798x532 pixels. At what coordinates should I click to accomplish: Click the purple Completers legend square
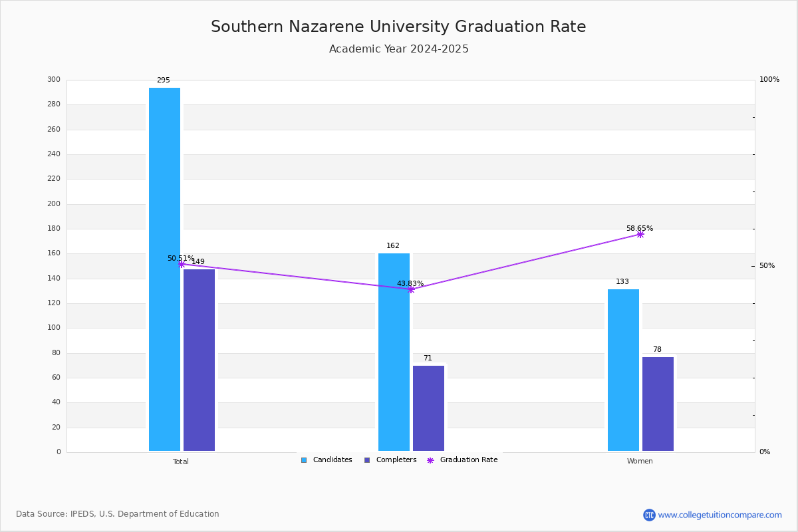367,460
